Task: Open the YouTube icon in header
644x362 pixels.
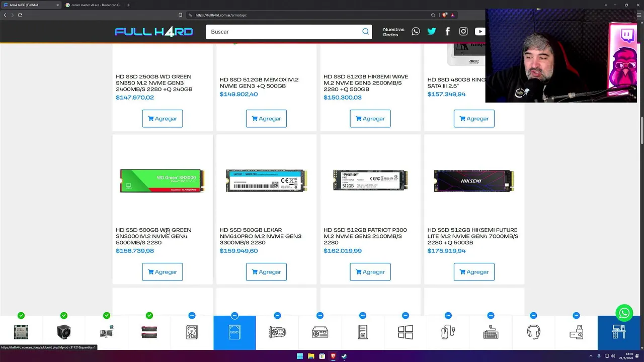Action: click(x=479, y=31)
